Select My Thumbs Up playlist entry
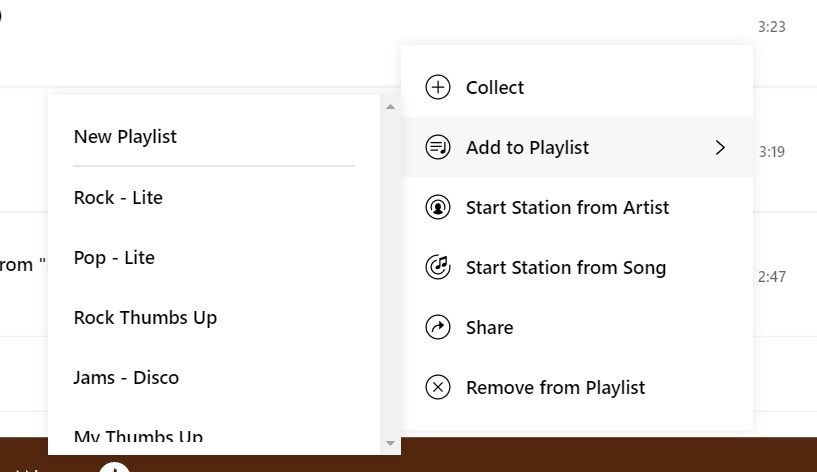Viewport: 817px width, 472px height. coord(138,436)
